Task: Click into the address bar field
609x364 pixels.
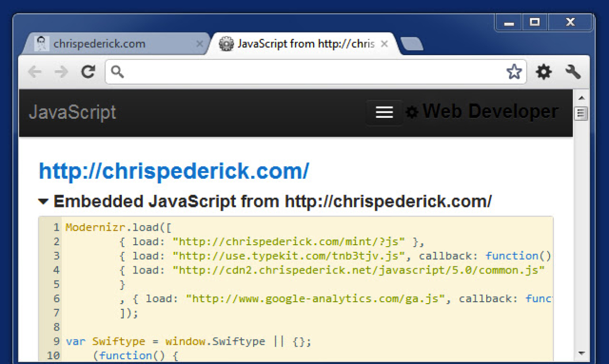Action: pyautogui.click(x=316, y=72)
